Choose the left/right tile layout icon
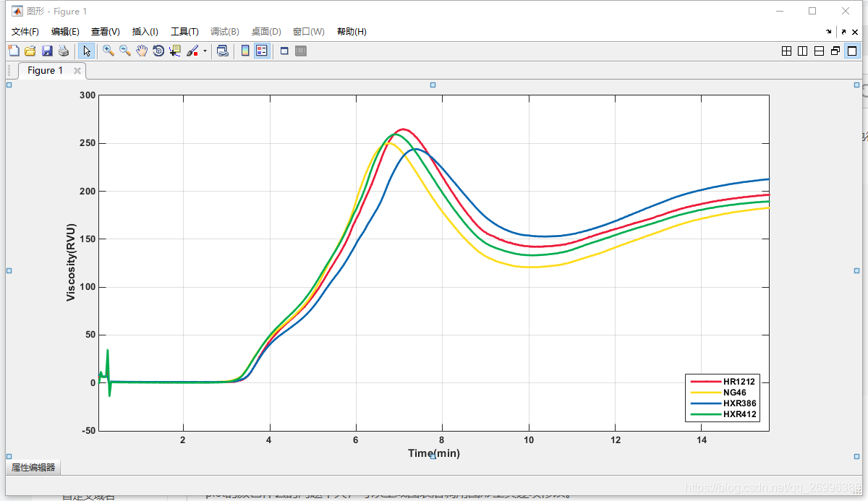The image size is (868, 501). (803, 51)
